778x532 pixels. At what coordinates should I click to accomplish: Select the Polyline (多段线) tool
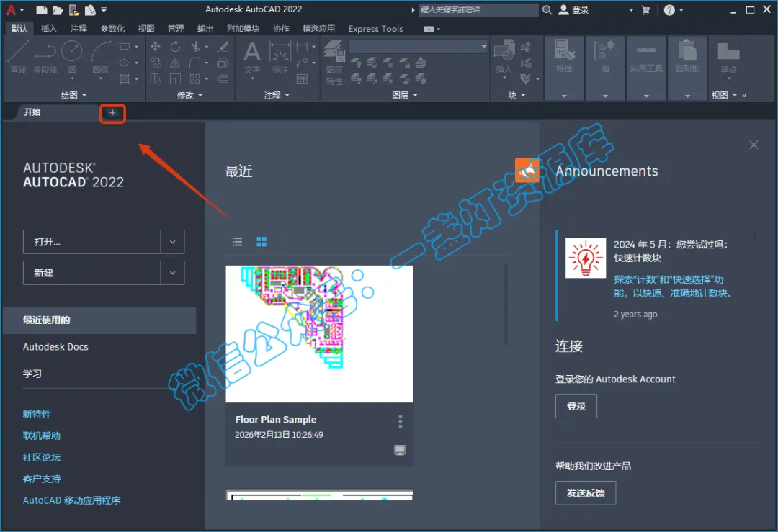pos(45,57)
